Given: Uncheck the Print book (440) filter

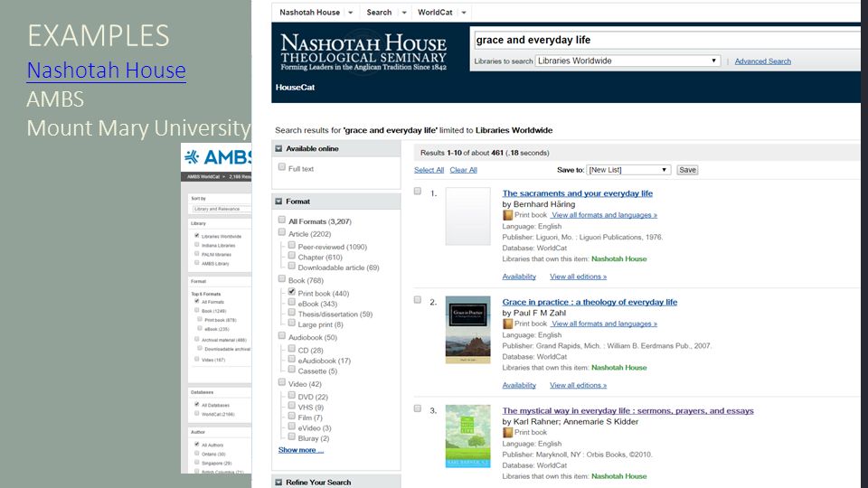Looking at the screenshot, I should [291, 292].
